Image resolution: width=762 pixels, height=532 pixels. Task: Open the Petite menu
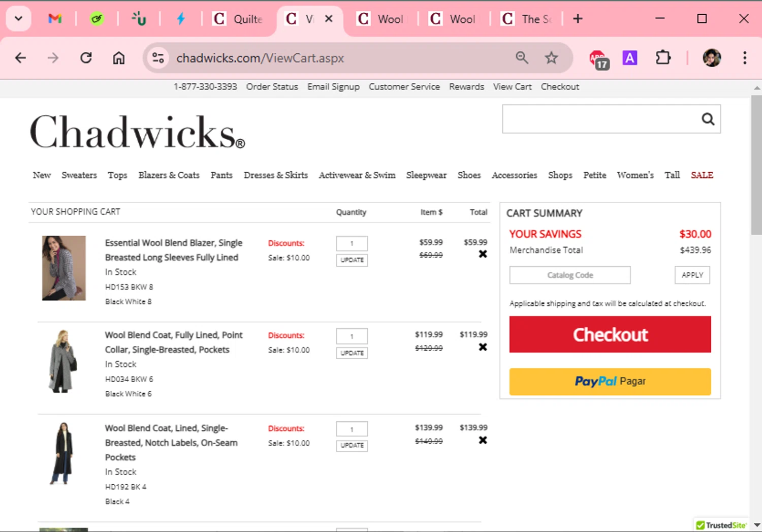click(595, 175)
